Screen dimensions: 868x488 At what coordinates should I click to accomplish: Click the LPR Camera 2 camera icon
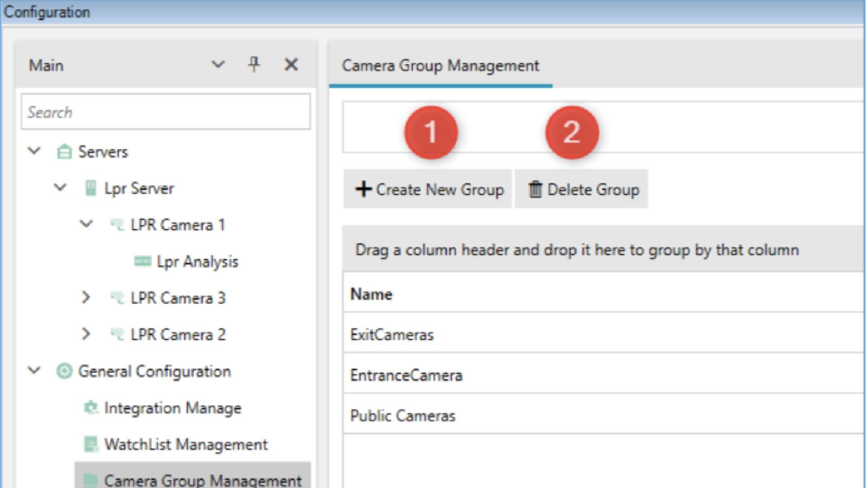(x=117, y=335)
